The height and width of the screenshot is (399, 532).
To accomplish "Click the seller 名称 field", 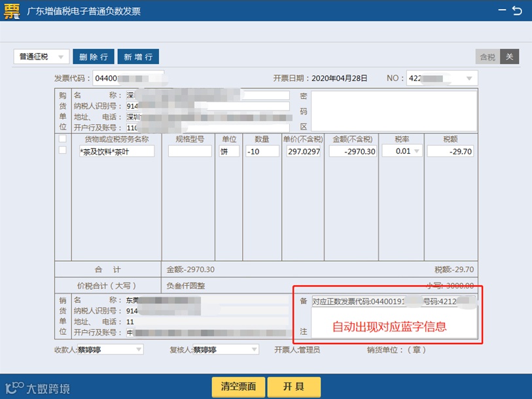I will click(x=207, y=300).
